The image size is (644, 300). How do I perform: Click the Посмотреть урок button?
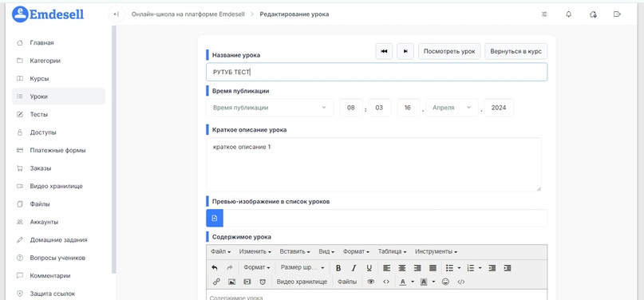click(x=449, y=51)
